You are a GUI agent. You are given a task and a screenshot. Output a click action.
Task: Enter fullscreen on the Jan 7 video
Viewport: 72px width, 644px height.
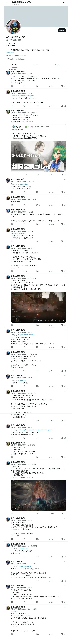coord(64,320)
